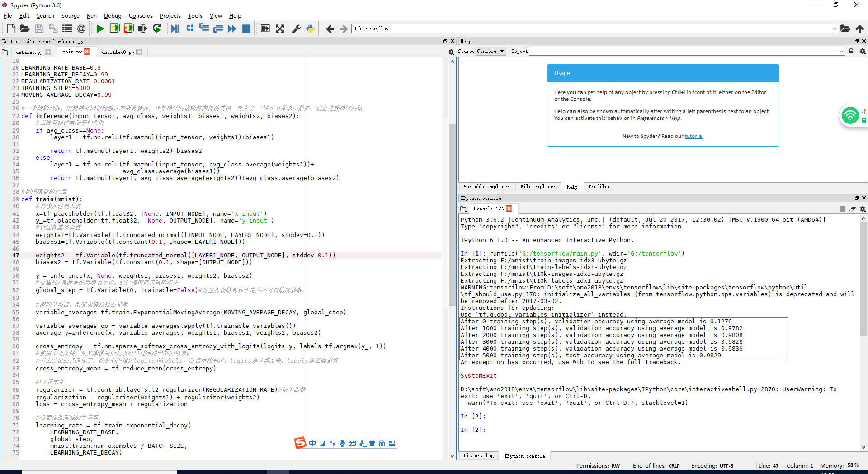Screen dimensions: 868x474
Task: Toggle fullscreen mode icon
Action: [x=280, y=28]
